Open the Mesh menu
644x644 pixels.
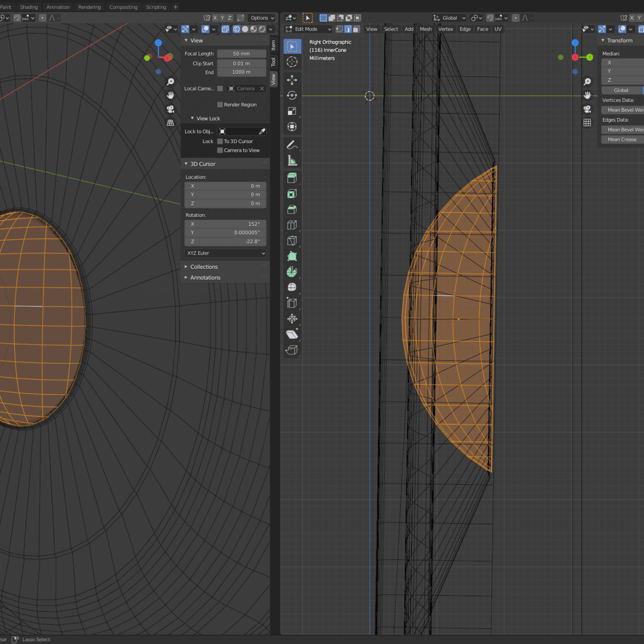426,29
